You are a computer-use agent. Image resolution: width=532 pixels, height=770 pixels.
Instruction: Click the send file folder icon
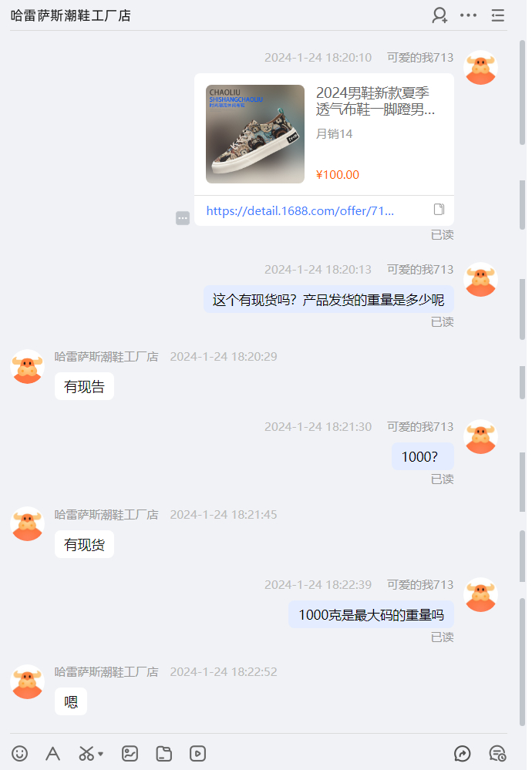click(163, 753)
